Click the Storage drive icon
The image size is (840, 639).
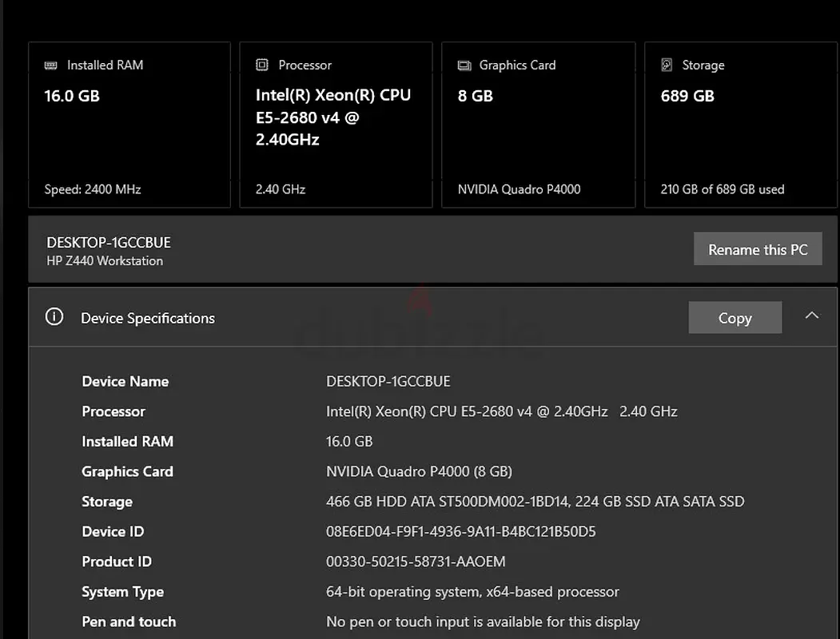tap(667, 65)
